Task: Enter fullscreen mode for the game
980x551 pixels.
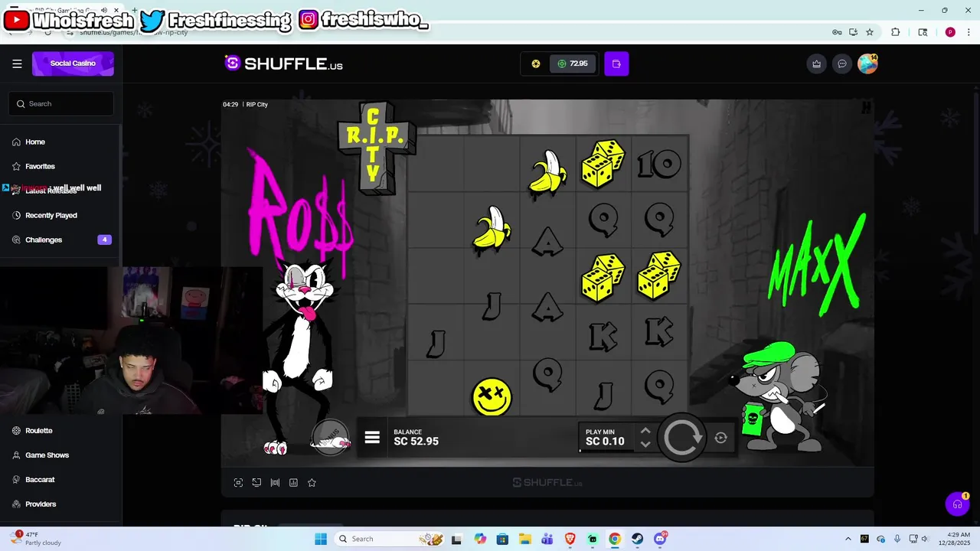Action: pos(238,483)
